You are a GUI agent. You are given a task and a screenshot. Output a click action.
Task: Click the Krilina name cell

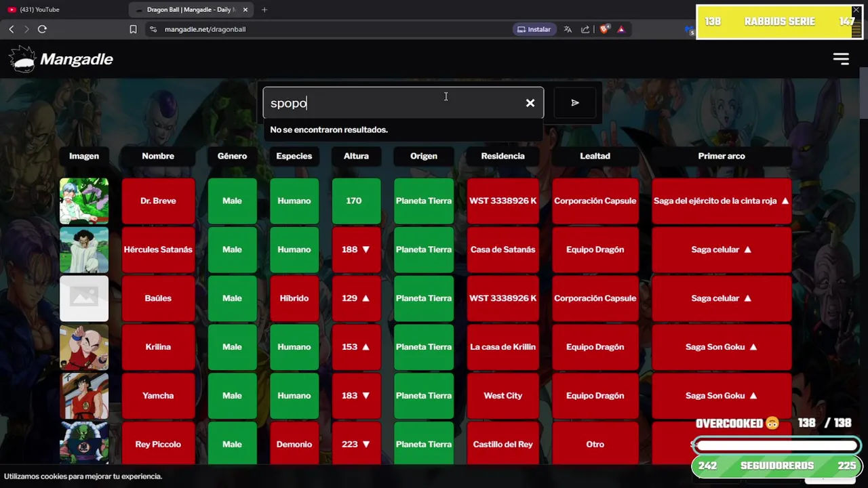click(x=158, y=347)
